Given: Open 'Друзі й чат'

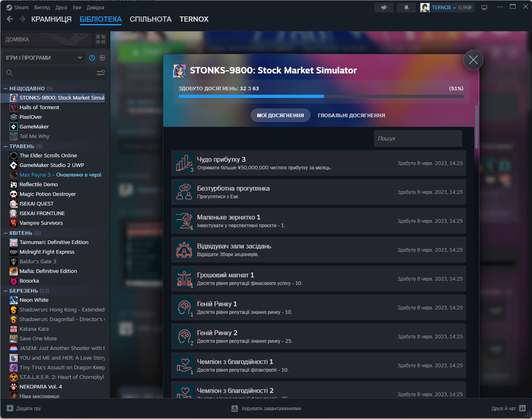Looking at the screenshot, I should click(x=504, y=409).
